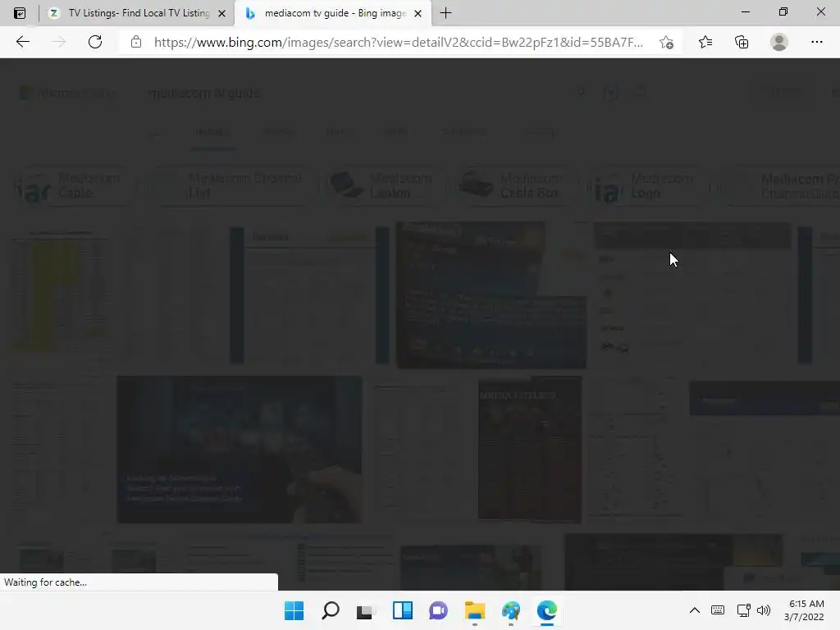
Task: Open the network status tray icon
Action: tap(743, 610)
